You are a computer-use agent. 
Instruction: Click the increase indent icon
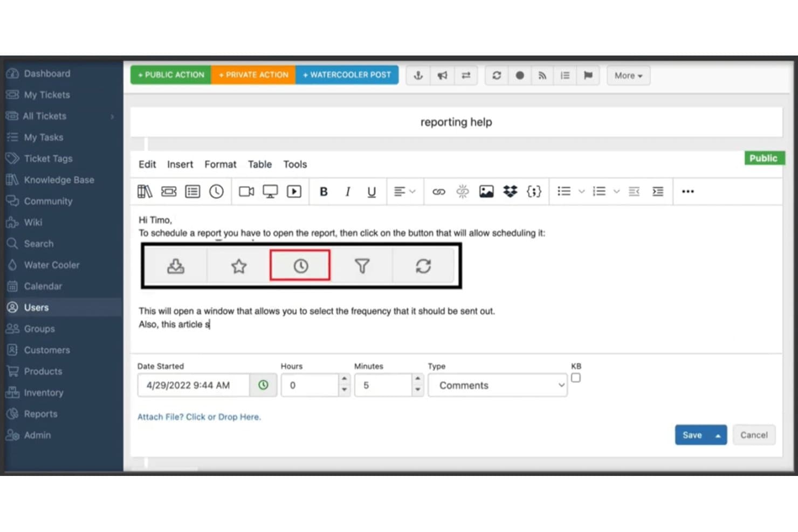pyautogui.click(x=658, y=191)
